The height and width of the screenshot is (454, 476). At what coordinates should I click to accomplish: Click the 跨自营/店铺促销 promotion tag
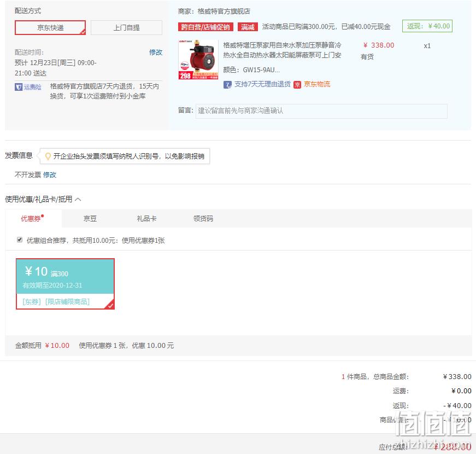pyautogui.click(x=205, y=27)
